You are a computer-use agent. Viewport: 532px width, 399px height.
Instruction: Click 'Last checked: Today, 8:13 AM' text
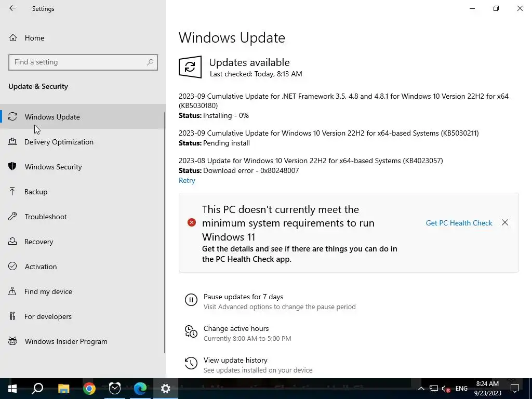click(256, 74)
